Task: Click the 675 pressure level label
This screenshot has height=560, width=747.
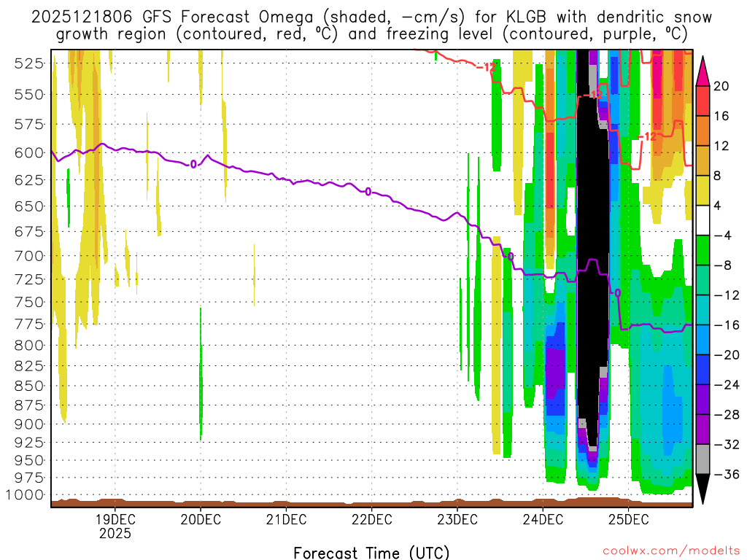Action: pos(29,231)
